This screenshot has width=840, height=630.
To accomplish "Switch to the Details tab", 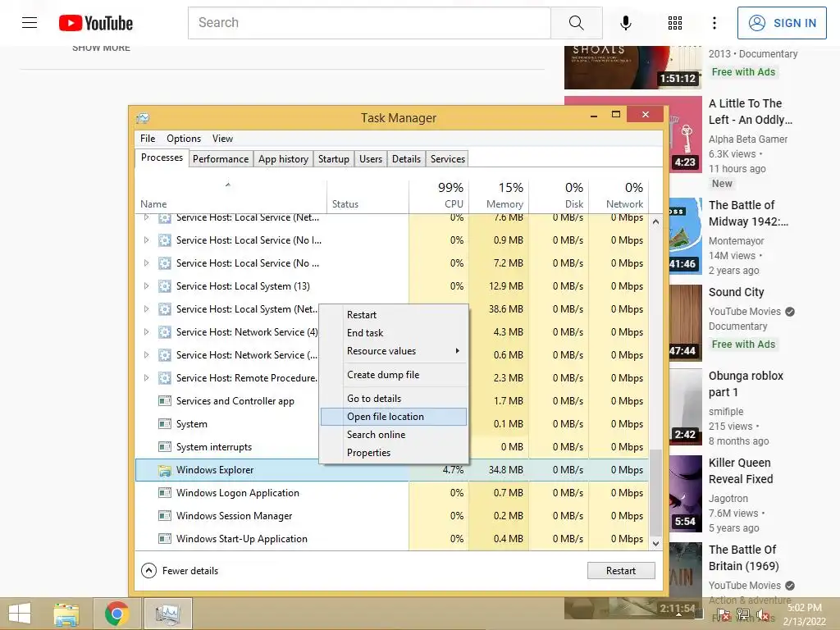I will (406, 159).
